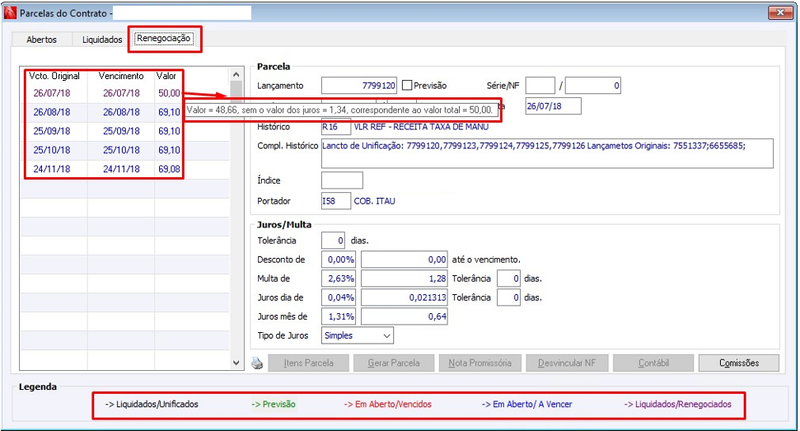Click the Valor cell 50,00
Viewport: 800px width, 431px height.
(x=169, y=93)
